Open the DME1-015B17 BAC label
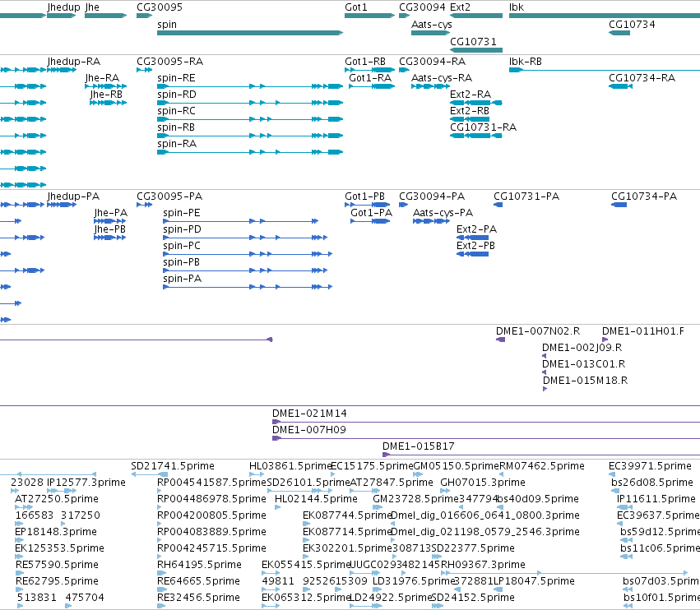The image size is (700, 610). point(419,446)
